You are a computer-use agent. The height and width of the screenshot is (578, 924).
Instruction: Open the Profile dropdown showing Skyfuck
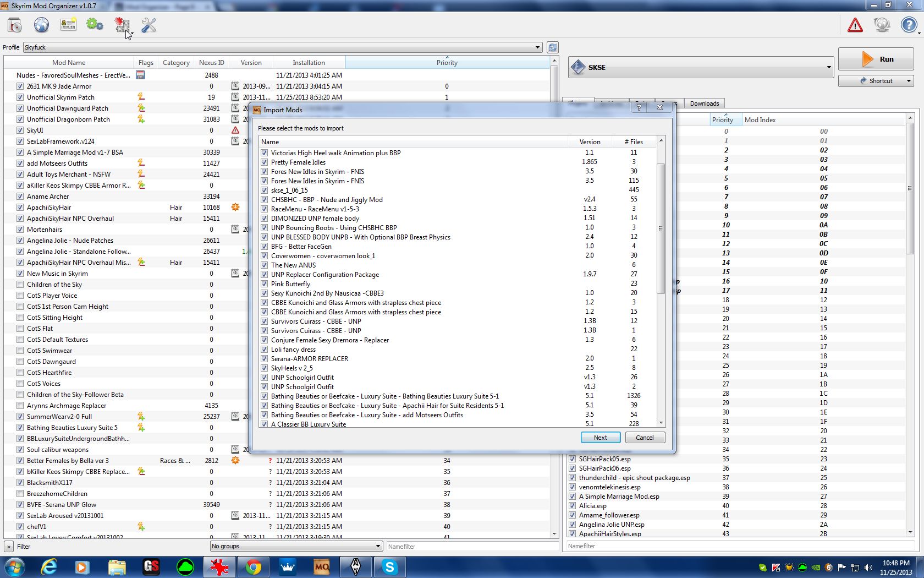283,47
